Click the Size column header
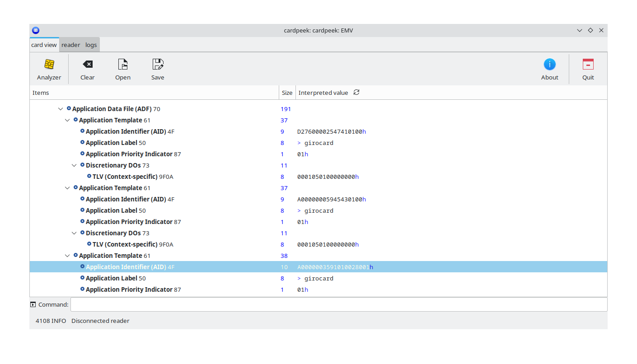Viewport: 637px width, 364px height. pyautogui.click(x=287, y=93)
